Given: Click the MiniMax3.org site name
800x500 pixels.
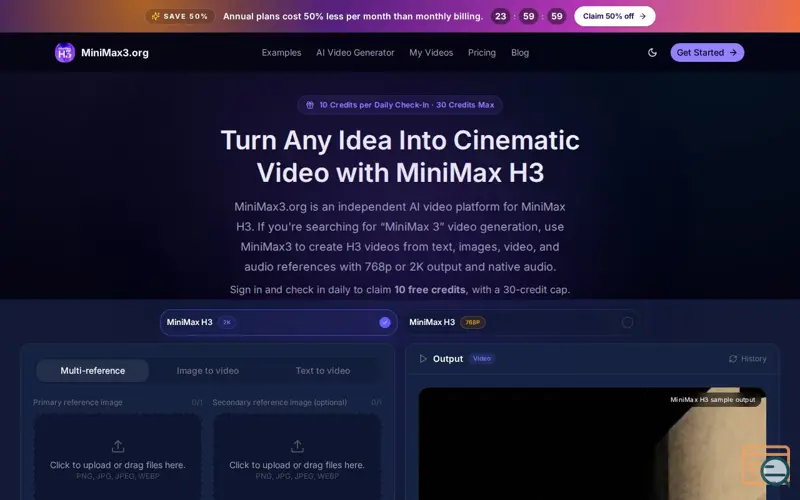Looking at the screenshot, I should (x=115, y=53).
